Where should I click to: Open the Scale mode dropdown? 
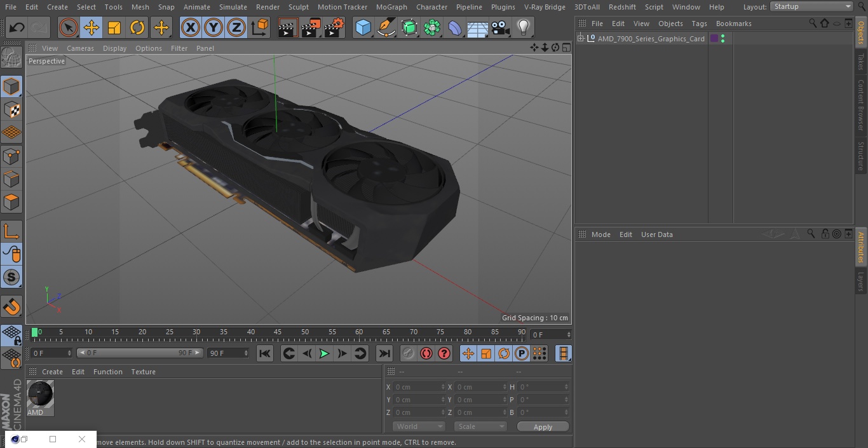tap(480, 426)
